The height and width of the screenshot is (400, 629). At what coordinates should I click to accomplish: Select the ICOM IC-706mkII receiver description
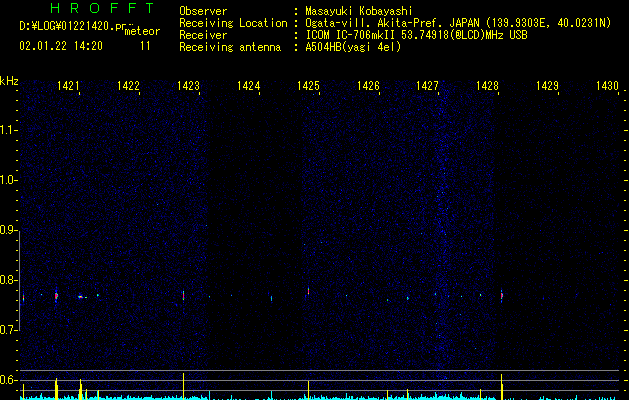[416, 35]
